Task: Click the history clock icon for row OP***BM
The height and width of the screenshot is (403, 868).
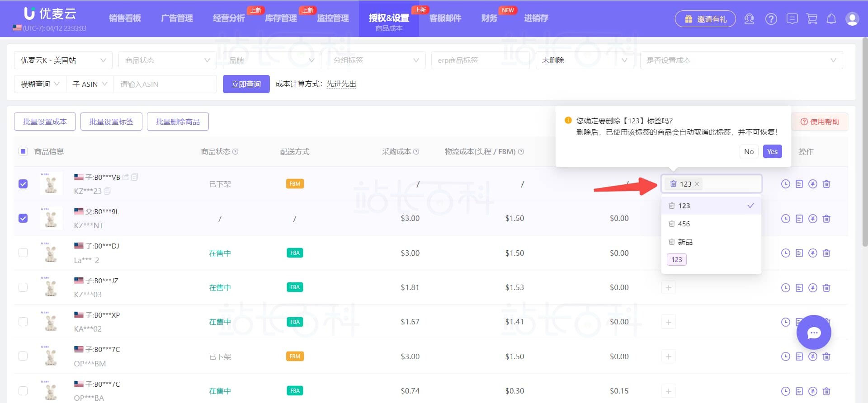Action: pos(786,356)
